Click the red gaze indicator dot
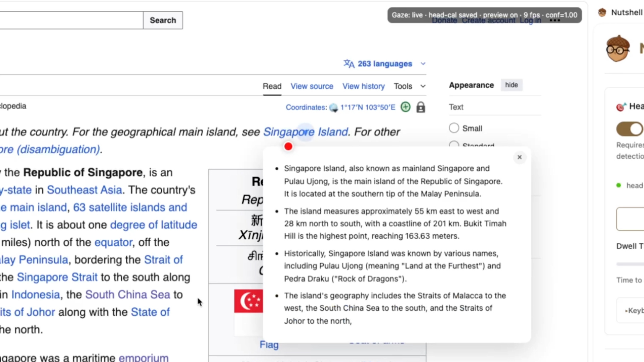644x362 pixels. point(288,146)
